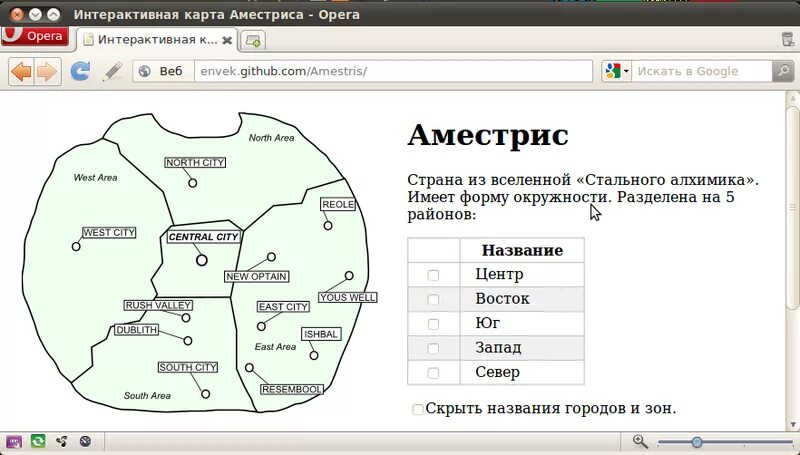
Task: Click the zoom magnifier in status bar
Action: pyautogui.click(x=640, y=442)
